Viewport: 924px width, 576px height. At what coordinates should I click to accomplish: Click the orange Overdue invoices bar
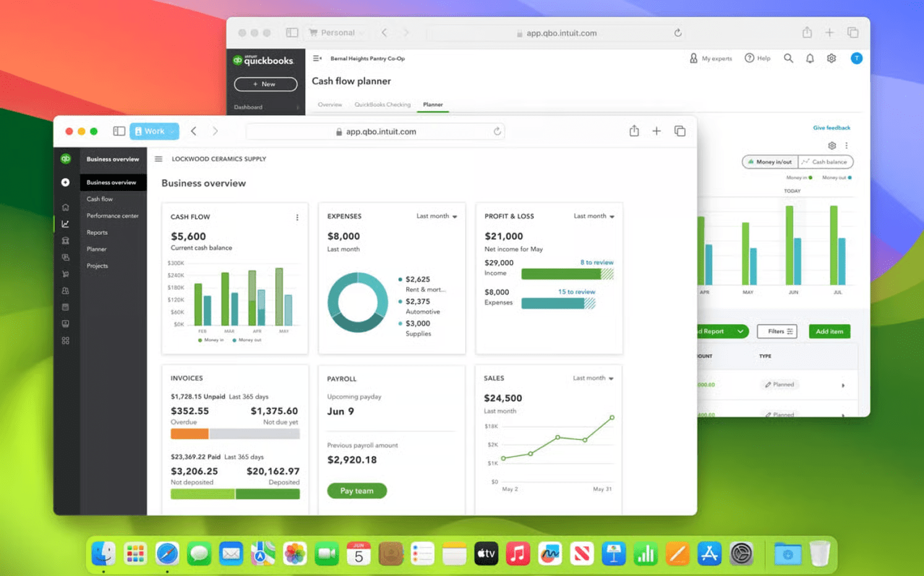coord(189,434)
